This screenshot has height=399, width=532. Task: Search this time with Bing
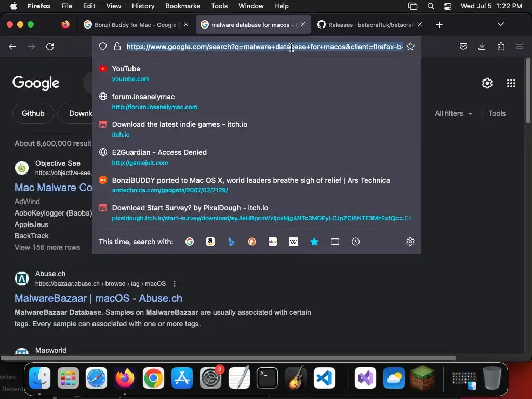click(231, 242)
